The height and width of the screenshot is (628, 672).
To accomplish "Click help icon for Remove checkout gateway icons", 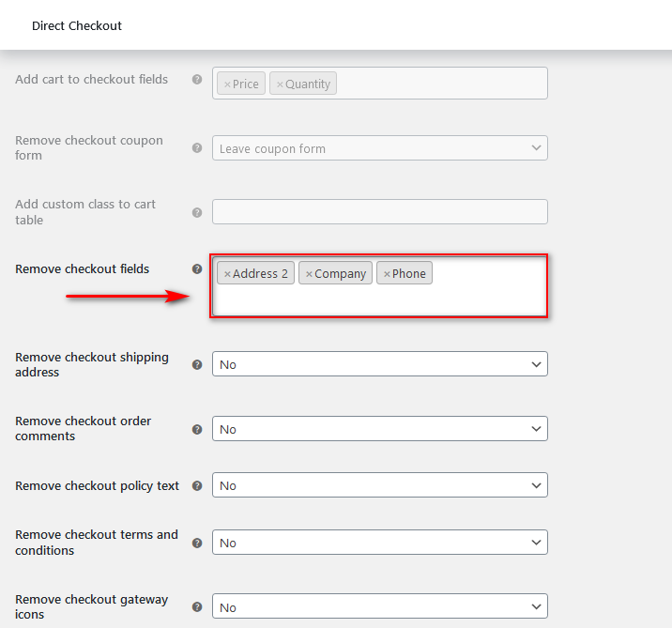I will pyautogui.click(x=197, y=607).
